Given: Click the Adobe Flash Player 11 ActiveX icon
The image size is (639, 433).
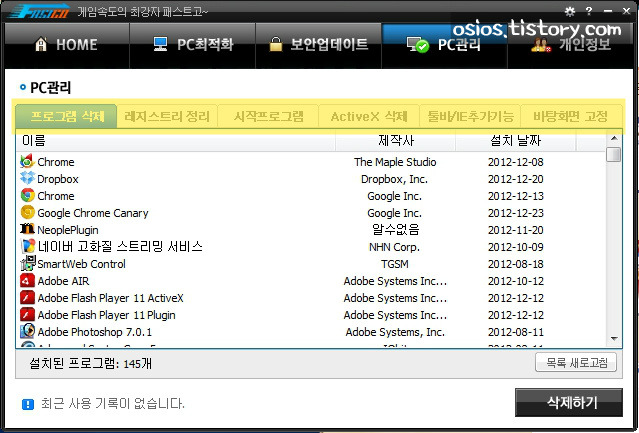Looking at the screenshot, I should pos(27,298).
